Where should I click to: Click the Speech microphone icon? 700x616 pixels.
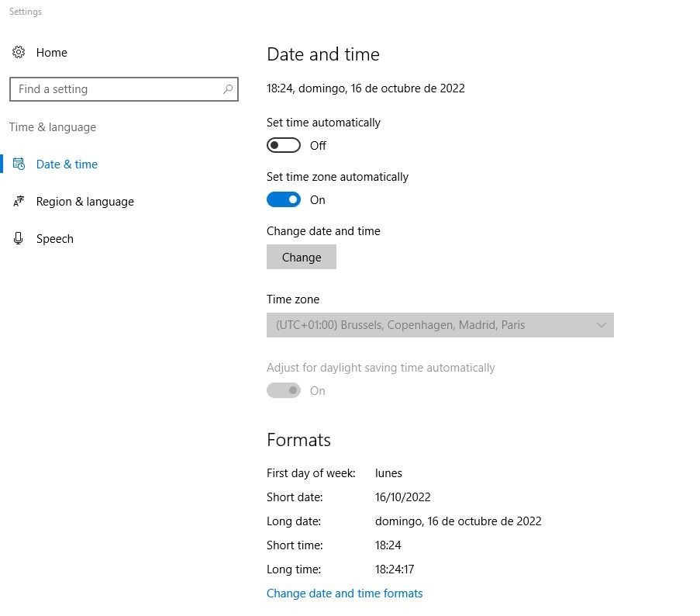(19, 239)
